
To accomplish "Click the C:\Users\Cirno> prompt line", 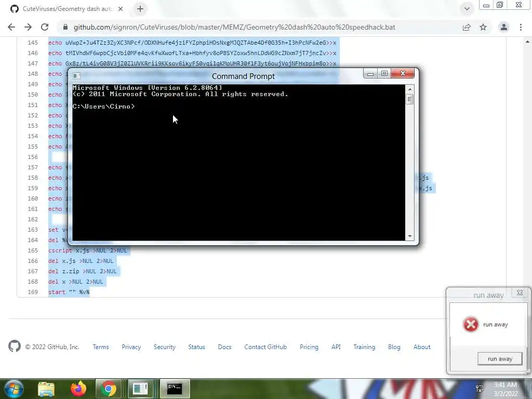I will pos(103,106).
